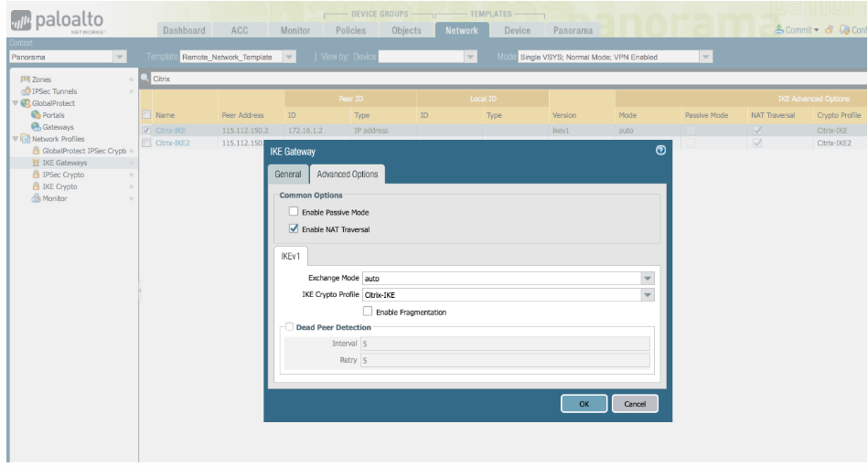
Task: Select Portals under GlobalProtect
Action: (53, 115)
